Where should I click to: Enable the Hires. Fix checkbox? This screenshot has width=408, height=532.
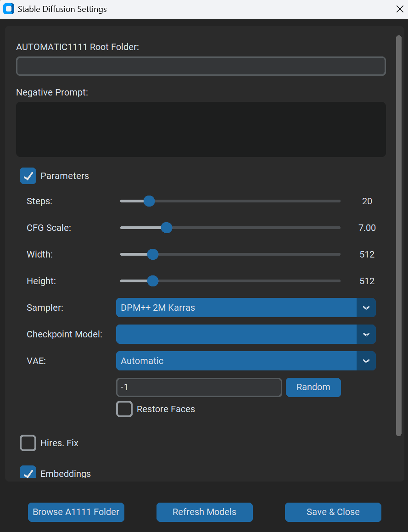[28, 443]
